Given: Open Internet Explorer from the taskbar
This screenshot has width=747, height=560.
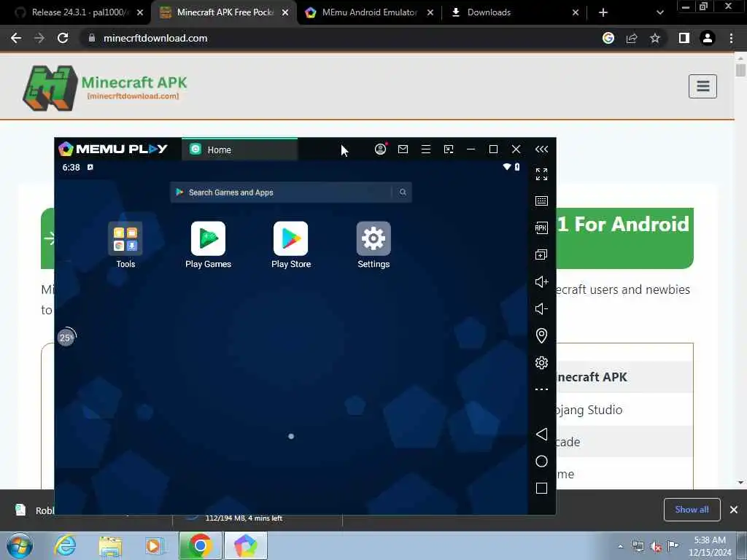Looking at the screenshot, I should [x=65, y=545].
